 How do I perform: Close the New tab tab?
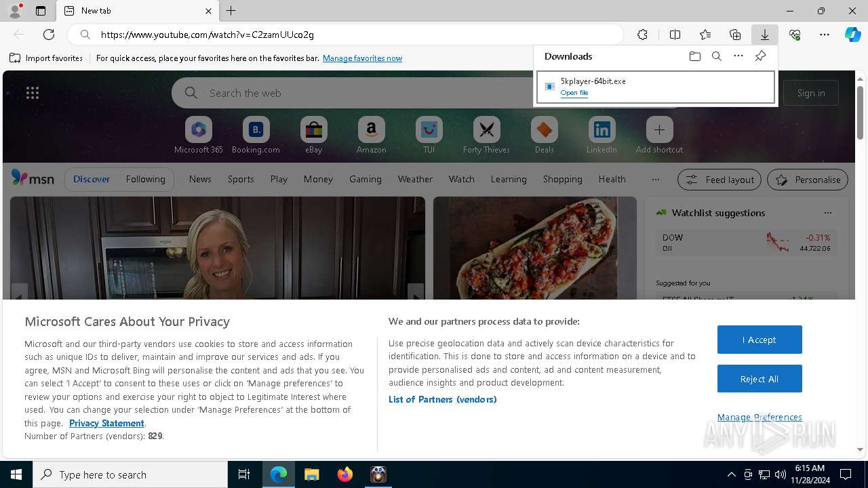coord(208,11)
